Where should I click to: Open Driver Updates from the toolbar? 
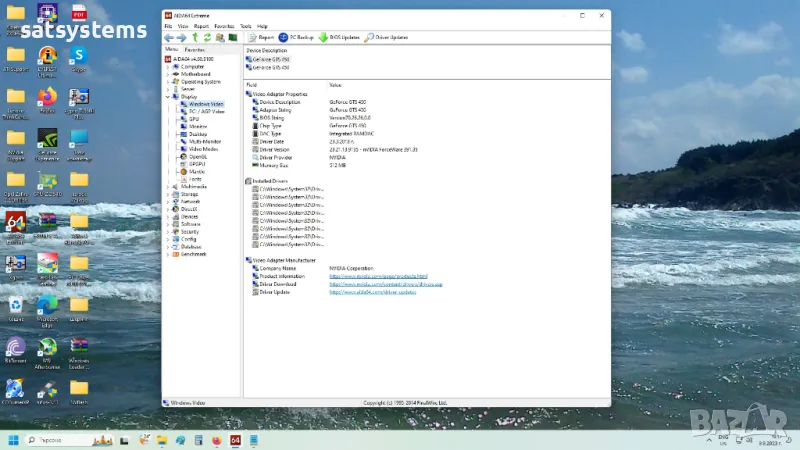(x=386, y=37)
